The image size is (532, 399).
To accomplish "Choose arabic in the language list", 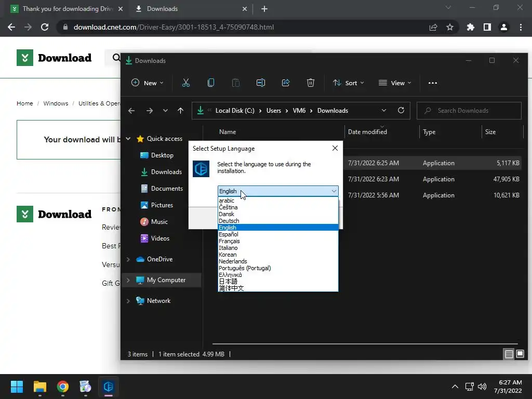I will coord(278,201).
